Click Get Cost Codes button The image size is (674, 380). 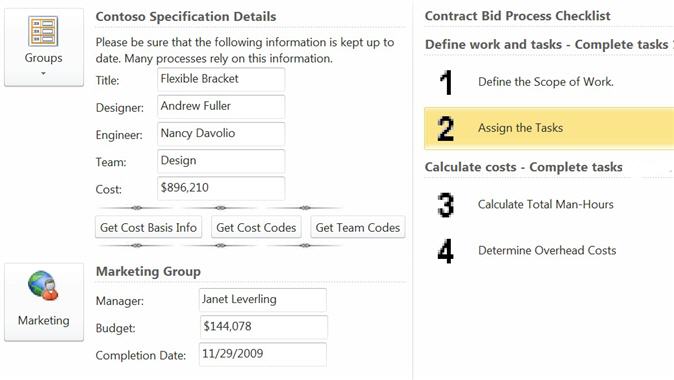click(x=256, y=227)
